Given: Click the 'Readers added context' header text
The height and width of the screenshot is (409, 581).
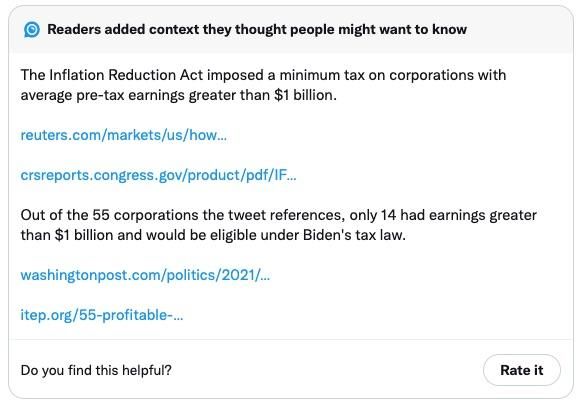Looking at the screenshot, I should point(257,29).
